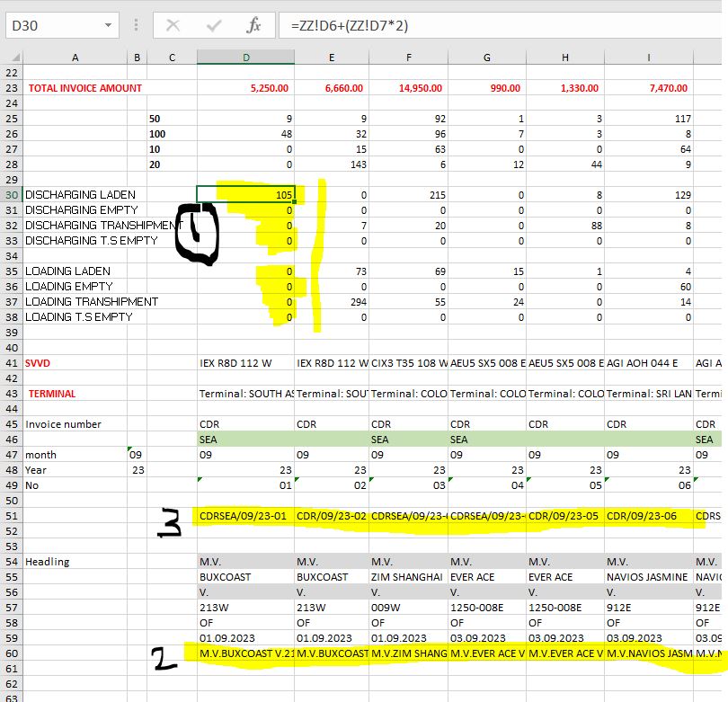Image resolution: width=728 pixels, height=702 pixels.
Task: Open the Name Box dropdown arrow
Action: pos(108,25)
